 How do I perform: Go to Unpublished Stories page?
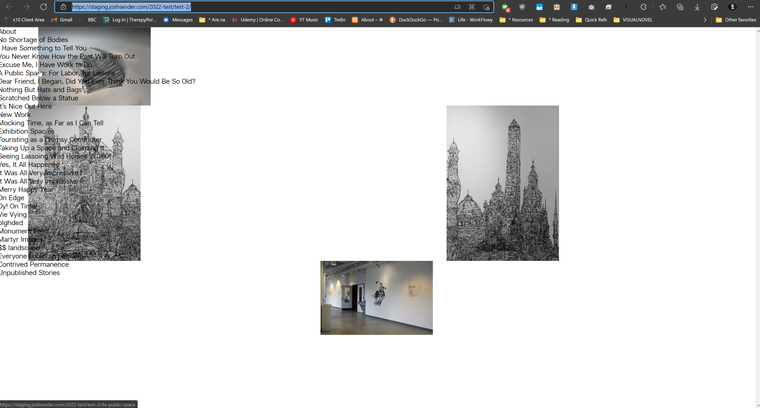click(30, 272)
